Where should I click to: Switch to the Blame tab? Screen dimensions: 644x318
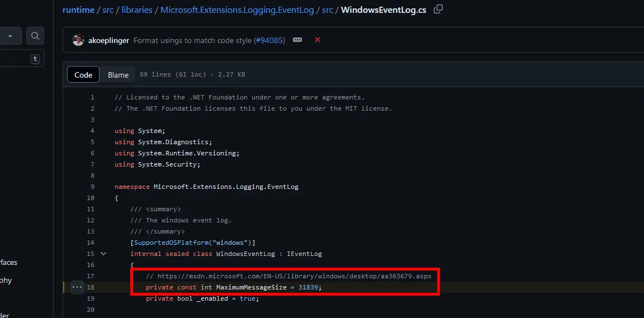[119, 75]
